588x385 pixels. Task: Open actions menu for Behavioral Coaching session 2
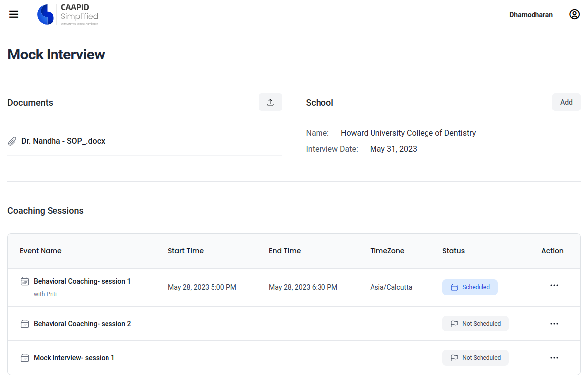pos(554,324)
